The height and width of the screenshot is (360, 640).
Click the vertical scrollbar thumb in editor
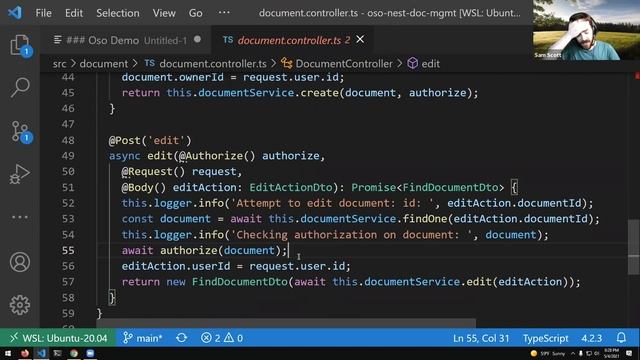[633, 247]
